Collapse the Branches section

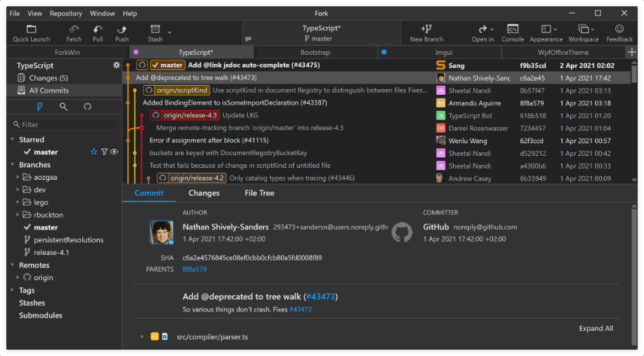[x=13, y=164]
